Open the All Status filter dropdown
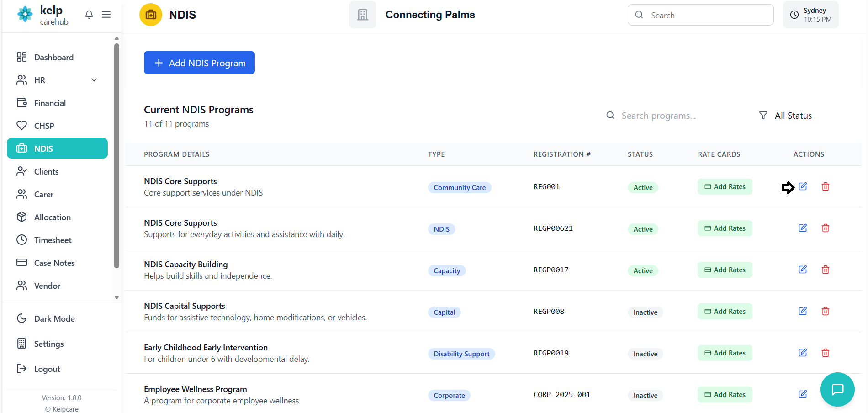The image size is (868, 413). point(786,116)
